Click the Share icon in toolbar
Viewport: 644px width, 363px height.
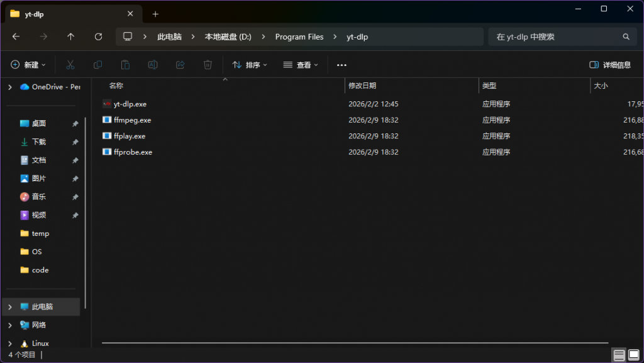(180, 65)
